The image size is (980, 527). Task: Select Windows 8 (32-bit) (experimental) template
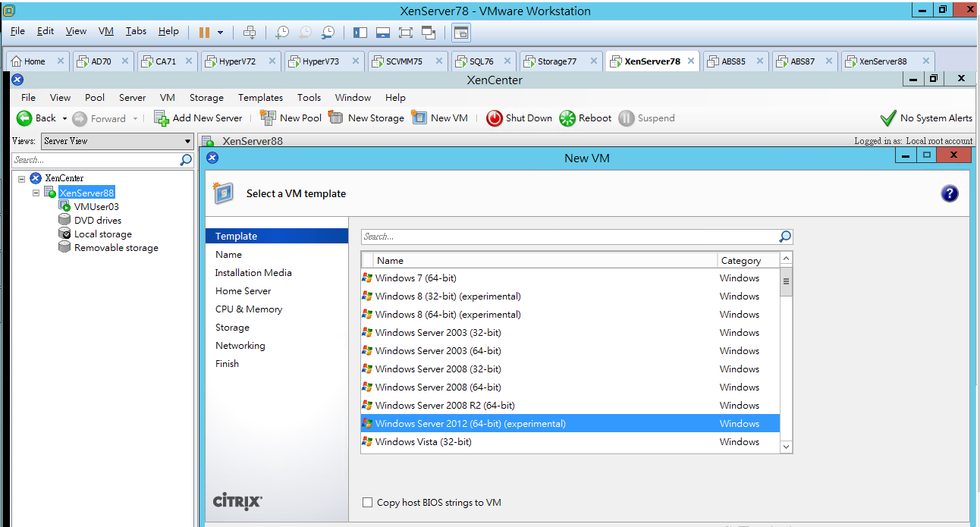tap(570, 296)
